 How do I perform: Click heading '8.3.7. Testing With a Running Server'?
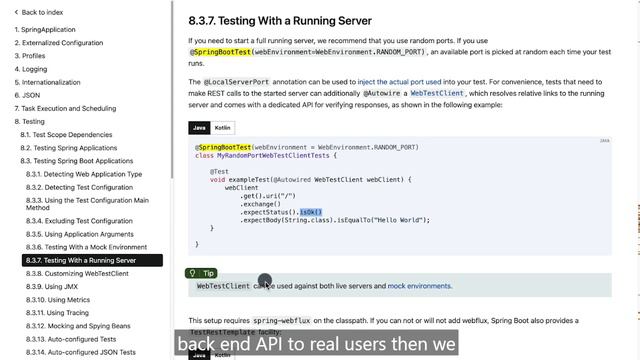coord(280,21)
